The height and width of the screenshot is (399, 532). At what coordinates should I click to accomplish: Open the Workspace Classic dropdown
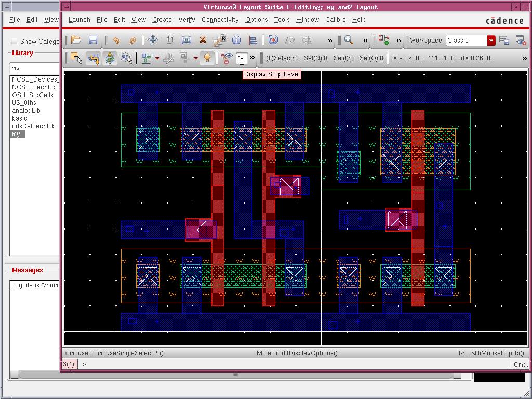pyautogui.click(x=491, y=41)
